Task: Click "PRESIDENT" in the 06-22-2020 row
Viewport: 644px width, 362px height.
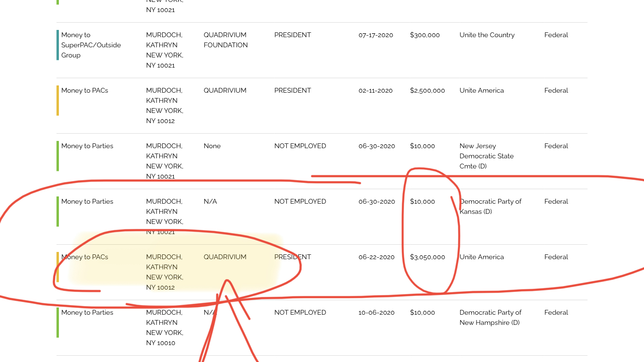Action: point(293,257)
